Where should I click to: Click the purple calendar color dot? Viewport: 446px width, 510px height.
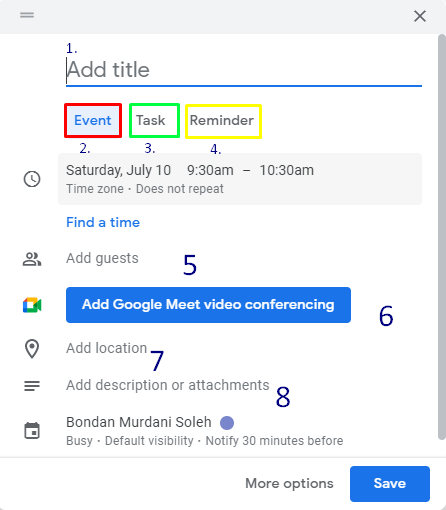(227, 423)
